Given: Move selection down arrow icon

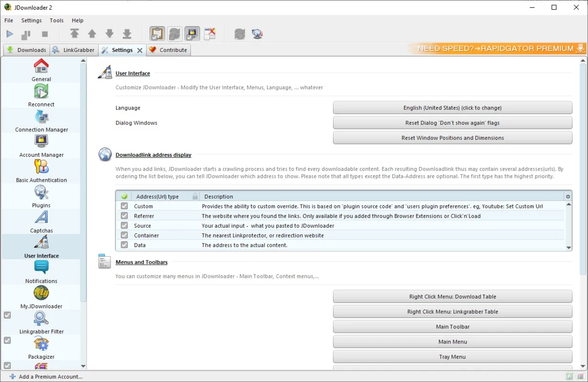Looking at the screenshot, I should [109, 33].
